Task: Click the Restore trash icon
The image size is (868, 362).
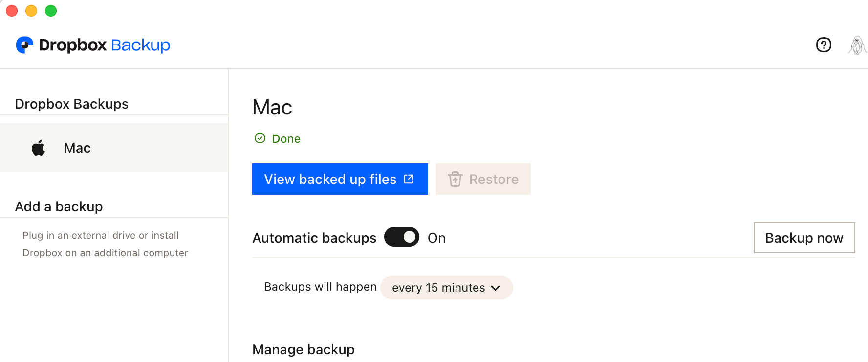Action: [455, 179]
